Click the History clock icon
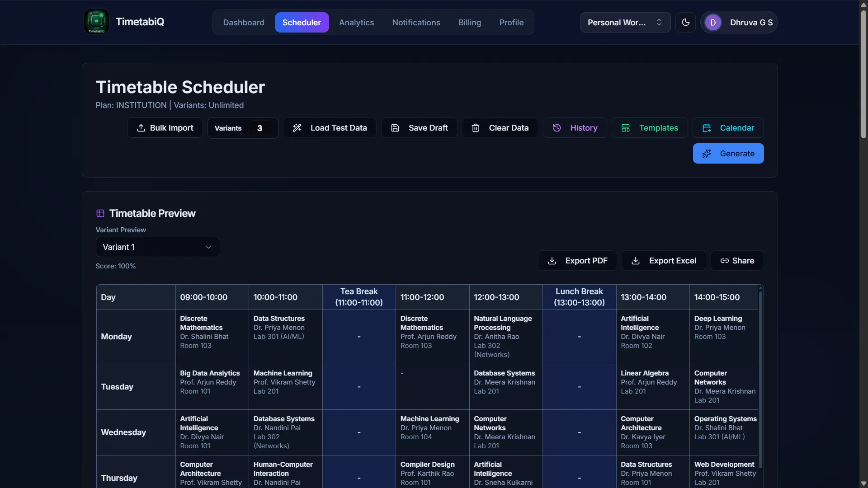 pos(557,128)
